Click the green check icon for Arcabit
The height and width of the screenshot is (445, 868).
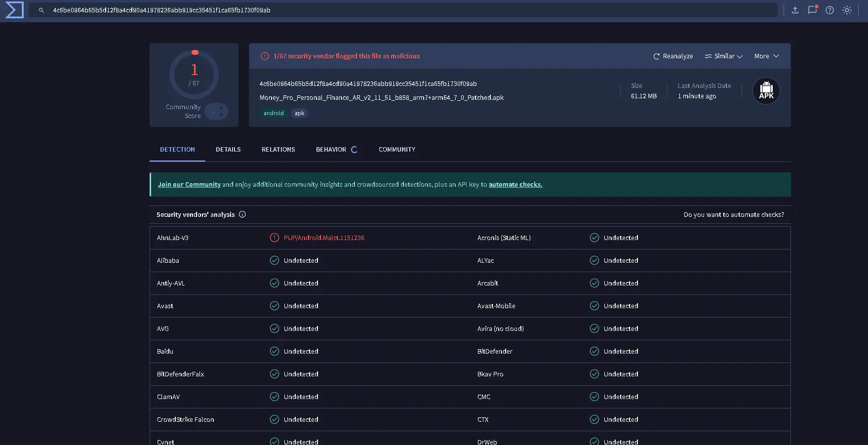[x=594, y=283]
